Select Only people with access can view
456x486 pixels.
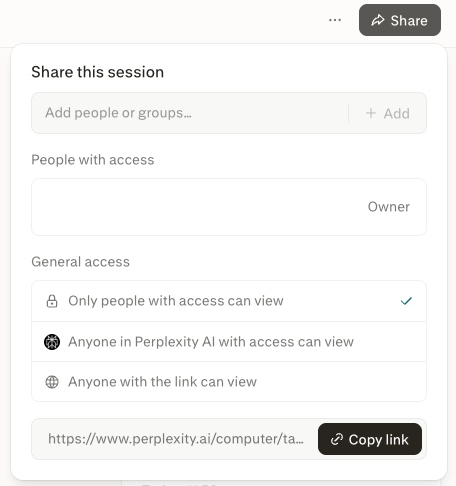click(229, 301)
